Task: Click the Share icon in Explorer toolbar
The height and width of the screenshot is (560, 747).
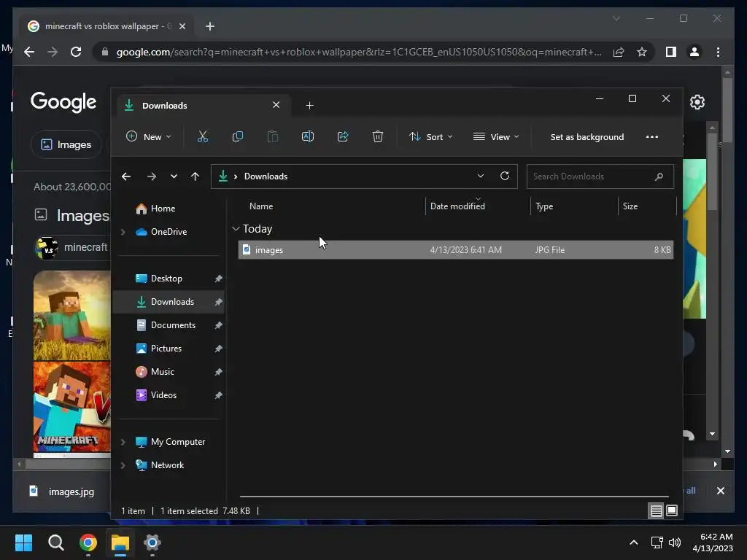Action: (x=343, y=136)
